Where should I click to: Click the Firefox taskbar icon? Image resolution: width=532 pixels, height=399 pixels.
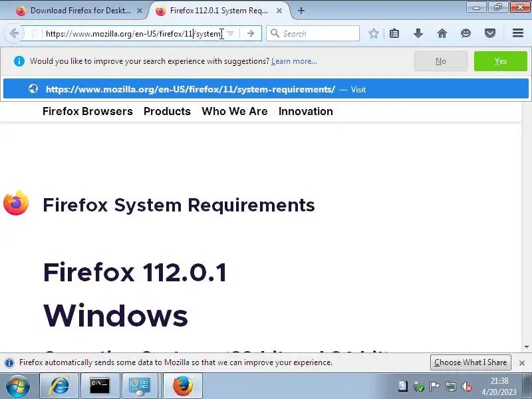pyautogui.click(x=182, y=386)
